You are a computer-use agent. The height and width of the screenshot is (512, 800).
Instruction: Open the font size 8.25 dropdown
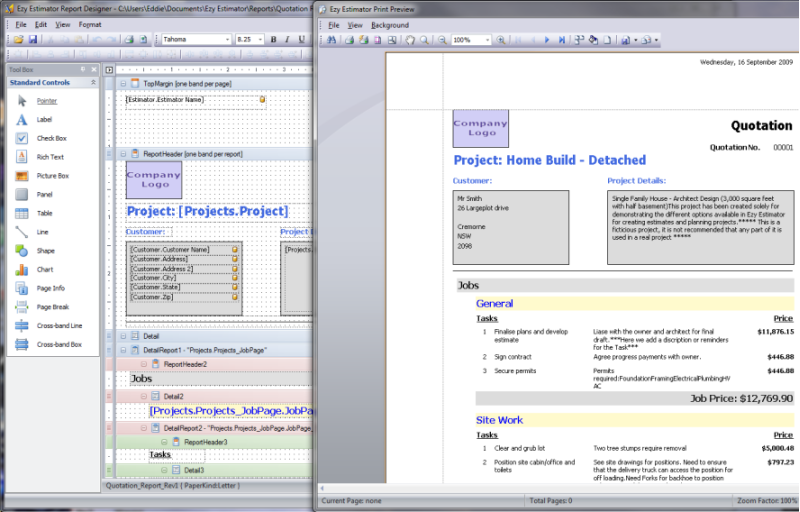(x=260, y=39)
